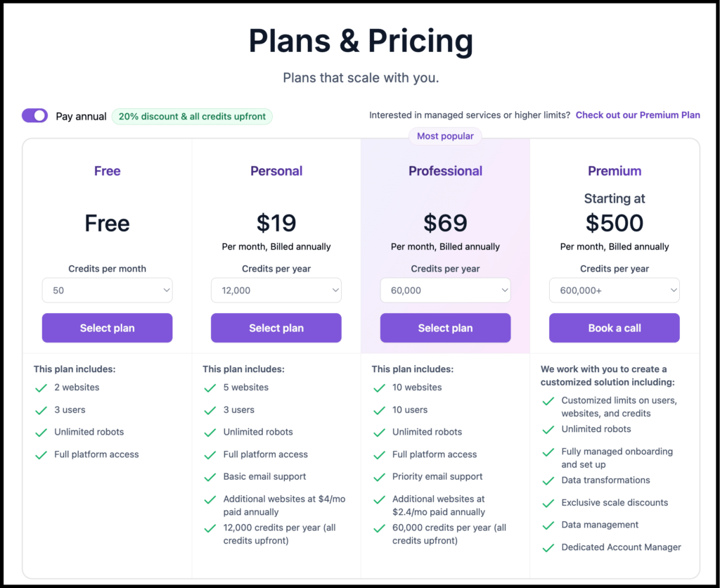Viewport: 720px width, 588px height.
Task: Open the Professional plan '60,000' credits selector
Action: [445, 290]
